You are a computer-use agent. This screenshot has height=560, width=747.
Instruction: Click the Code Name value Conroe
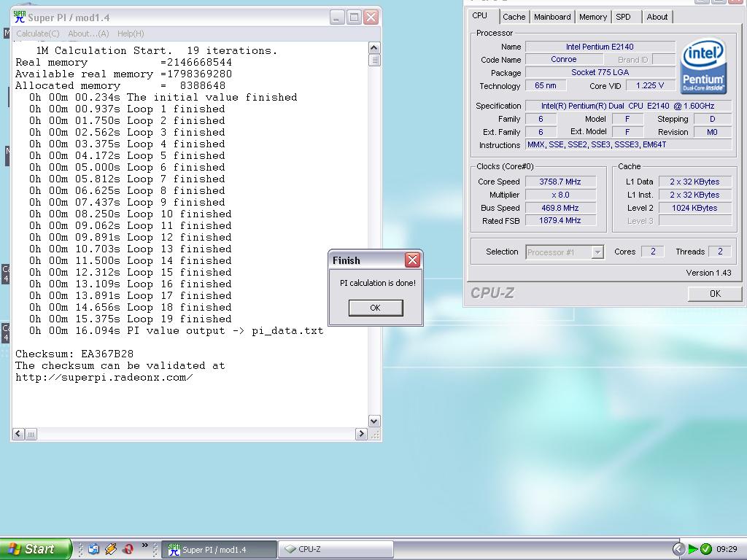click(564, 60)
